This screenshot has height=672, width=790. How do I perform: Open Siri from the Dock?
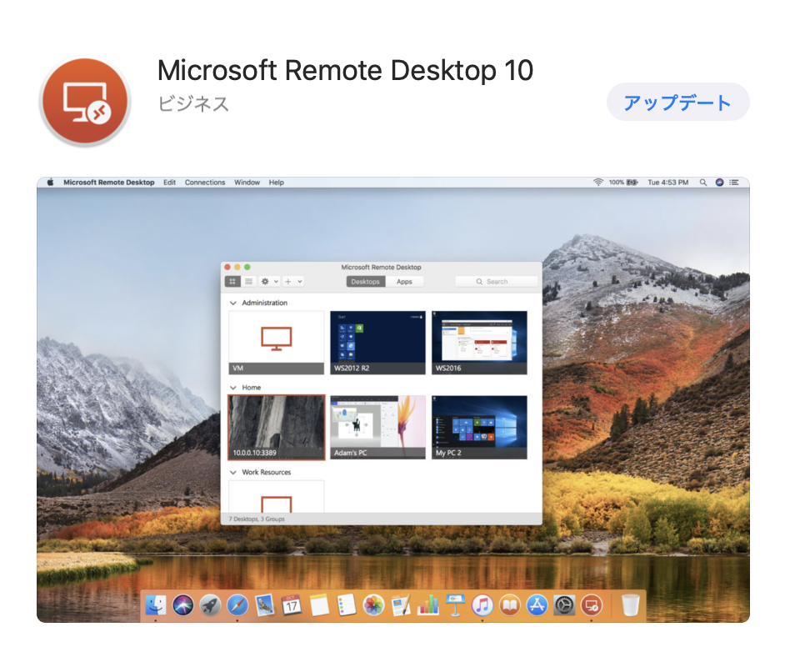[182, 605]
